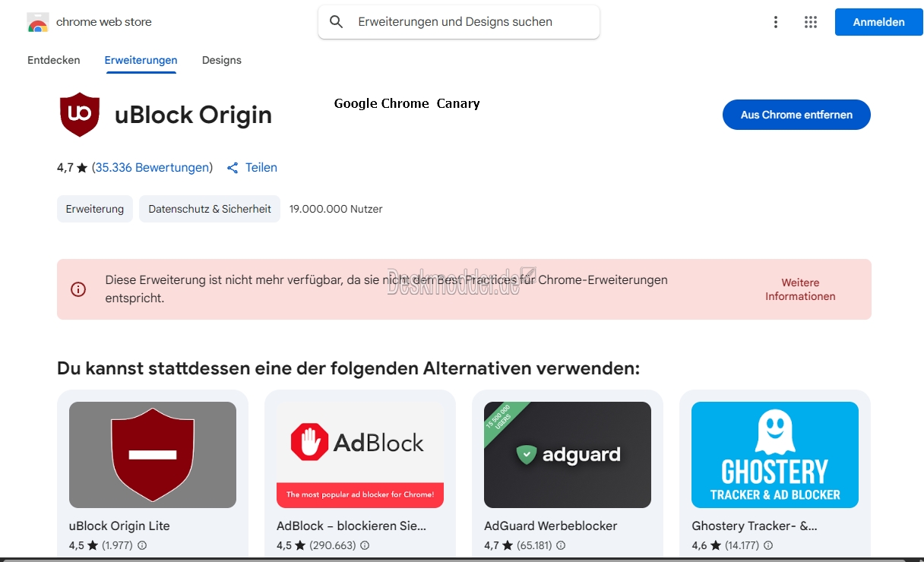Click the chrome web store title text
The height and width of the screenshot is (562, 924).
click(104, 22)
